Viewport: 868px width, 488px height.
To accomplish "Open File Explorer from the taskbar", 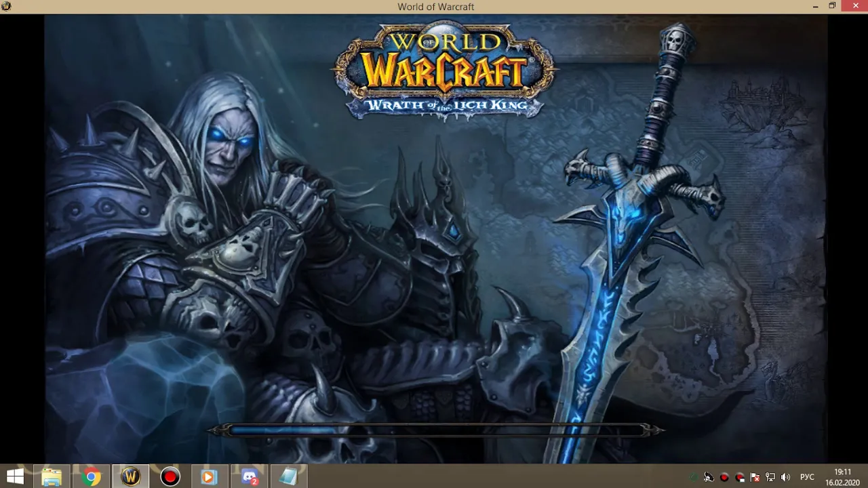I will [52, 476].
